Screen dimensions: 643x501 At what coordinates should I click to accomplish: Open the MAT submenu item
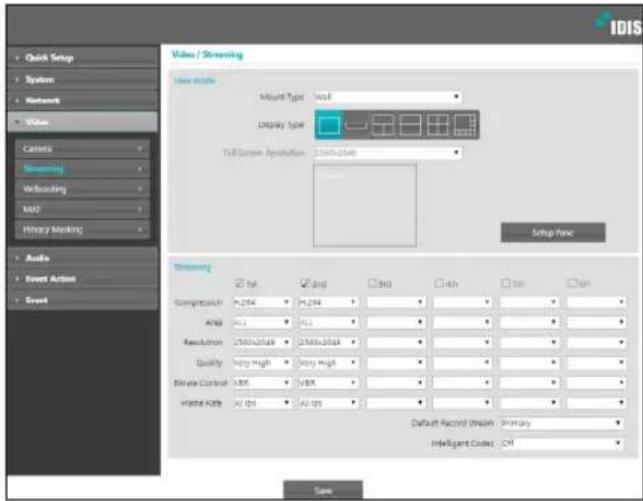82,209
